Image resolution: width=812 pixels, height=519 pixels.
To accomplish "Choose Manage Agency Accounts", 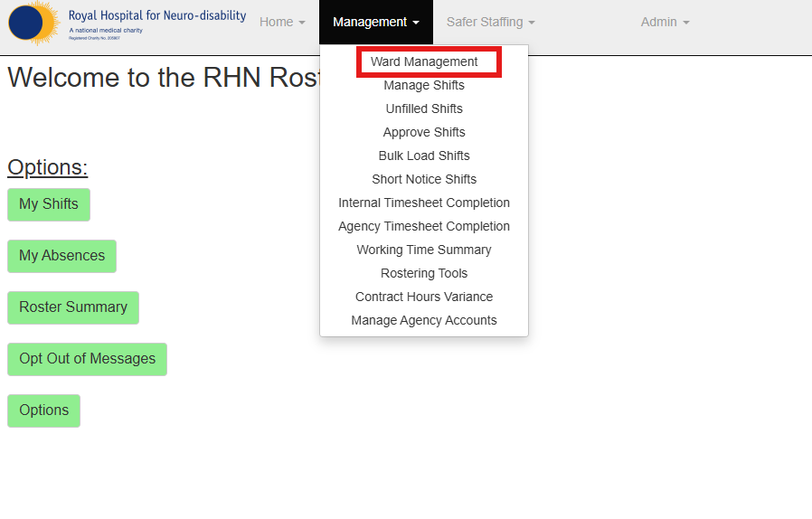I will click(x=424, y=320).
